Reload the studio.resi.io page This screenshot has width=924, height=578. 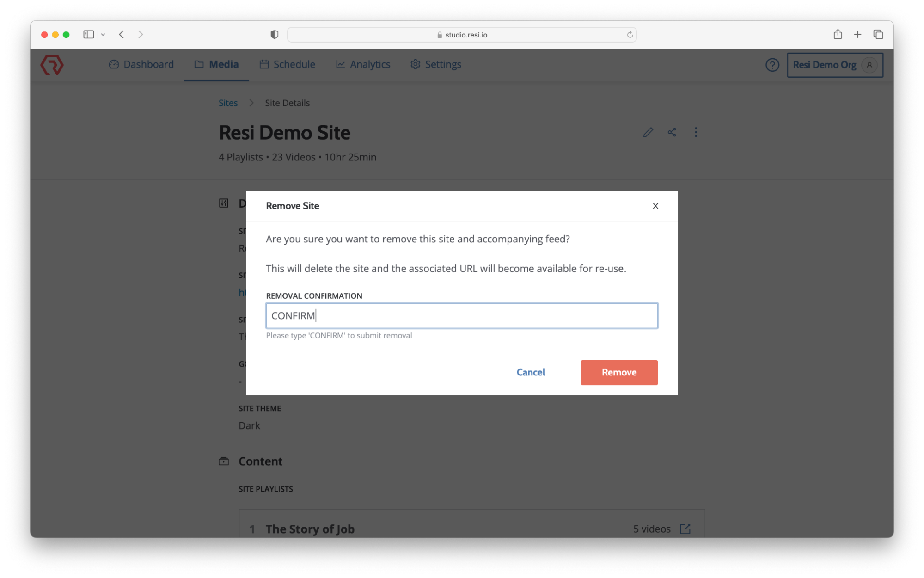point(629,34)
